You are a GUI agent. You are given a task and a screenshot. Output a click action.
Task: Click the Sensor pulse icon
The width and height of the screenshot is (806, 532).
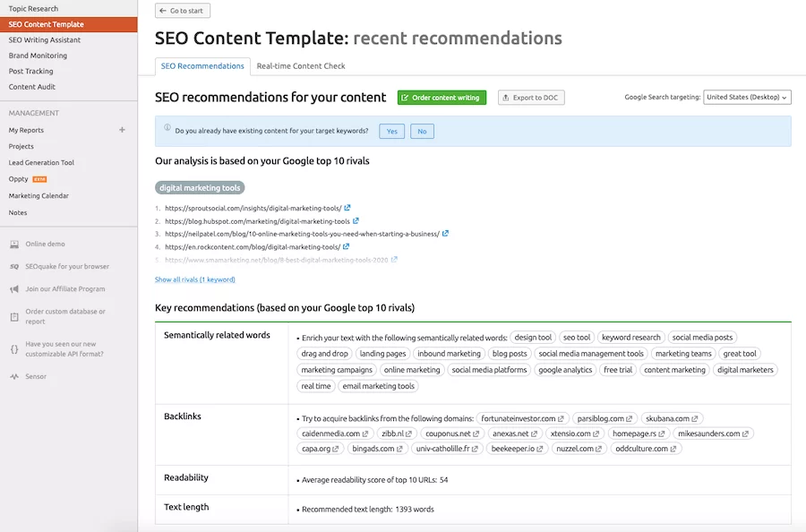14,376
